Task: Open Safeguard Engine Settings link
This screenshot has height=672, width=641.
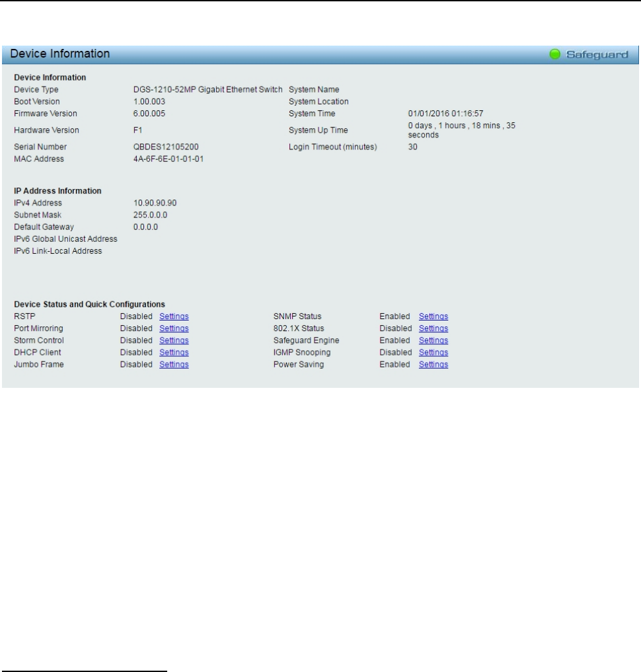Action: click(x=434, y=340)
